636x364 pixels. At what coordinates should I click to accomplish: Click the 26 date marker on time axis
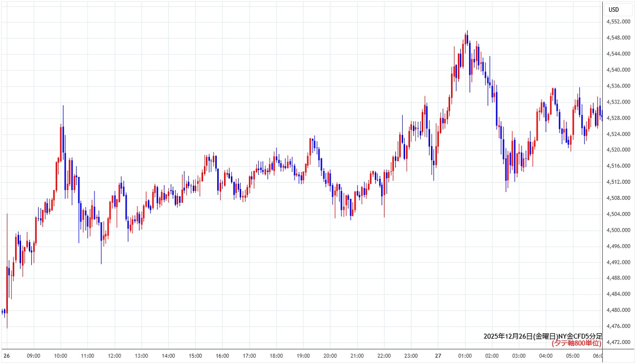pyautogui.click(x=6, y=356)
